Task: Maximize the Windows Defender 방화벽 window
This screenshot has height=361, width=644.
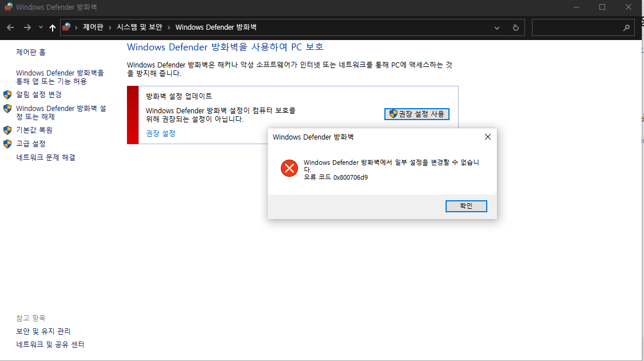Action: 602,7
